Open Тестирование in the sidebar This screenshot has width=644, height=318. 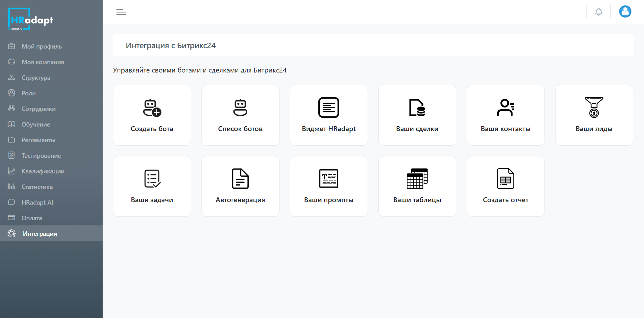pyautogui.click(x=51, y=155)
